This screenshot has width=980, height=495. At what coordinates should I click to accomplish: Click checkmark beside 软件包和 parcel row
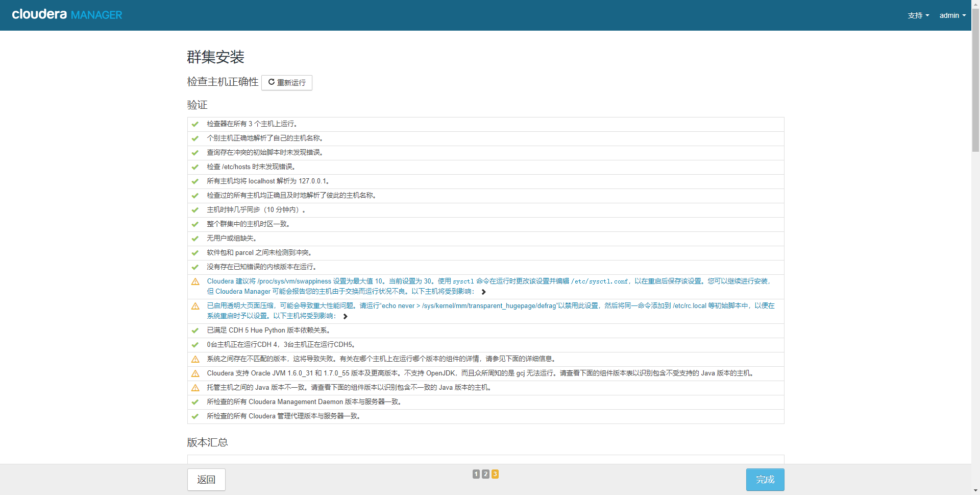pyautogui.click(x=195, y=253)
